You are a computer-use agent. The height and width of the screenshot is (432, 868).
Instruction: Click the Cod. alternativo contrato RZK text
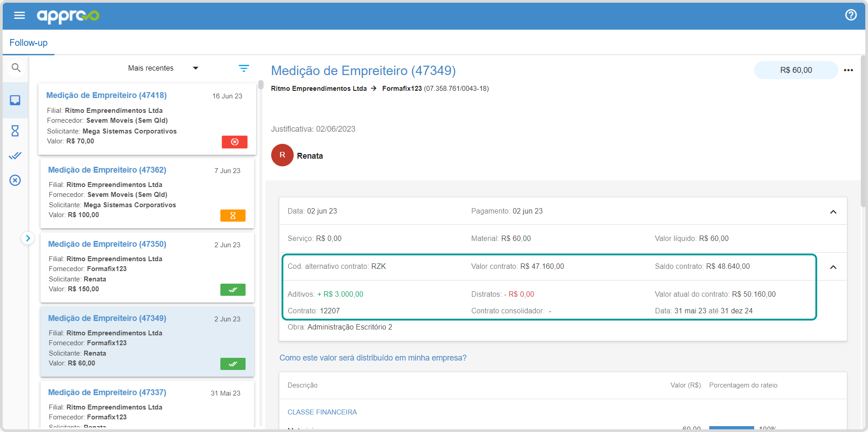(337, 267)
